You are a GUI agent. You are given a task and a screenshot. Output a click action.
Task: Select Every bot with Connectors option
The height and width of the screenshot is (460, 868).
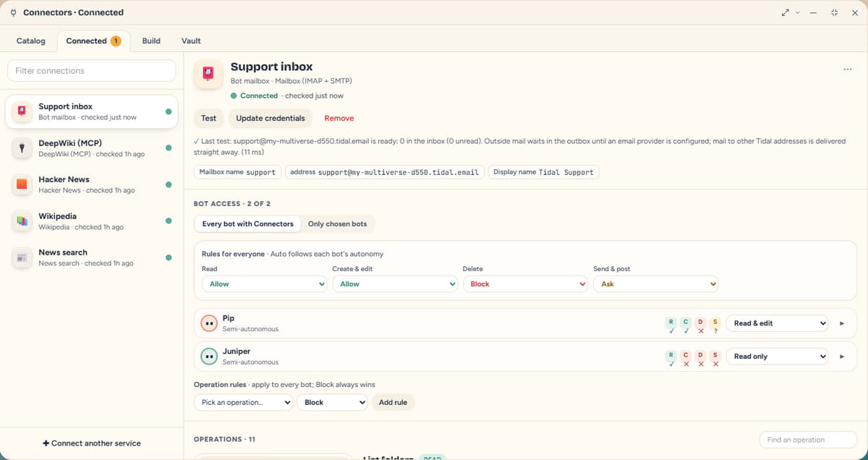pyautogui.click(x=247, y=224)
